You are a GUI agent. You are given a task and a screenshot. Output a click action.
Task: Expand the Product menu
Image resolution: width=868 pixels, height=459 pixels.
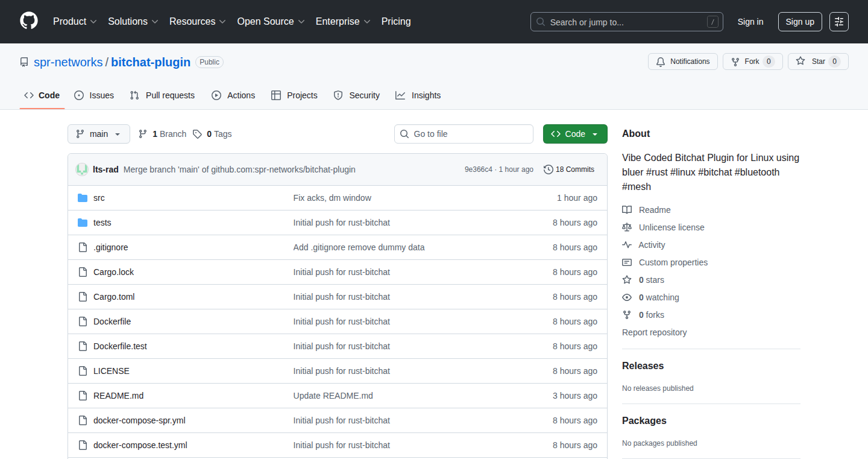tap(75, 22)
